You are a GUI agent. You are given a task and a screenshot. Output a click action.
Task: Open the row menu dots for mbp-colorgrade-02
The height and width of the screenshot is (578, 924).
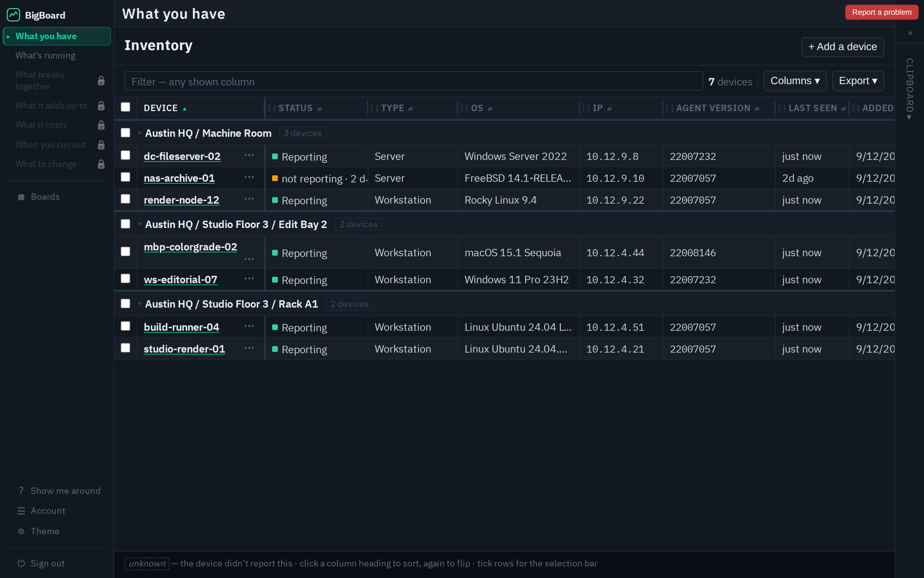click(x=249, y=259)
